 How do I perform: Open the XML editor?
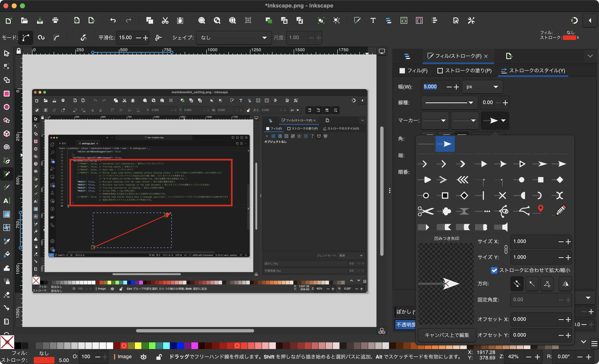[404, 20]
